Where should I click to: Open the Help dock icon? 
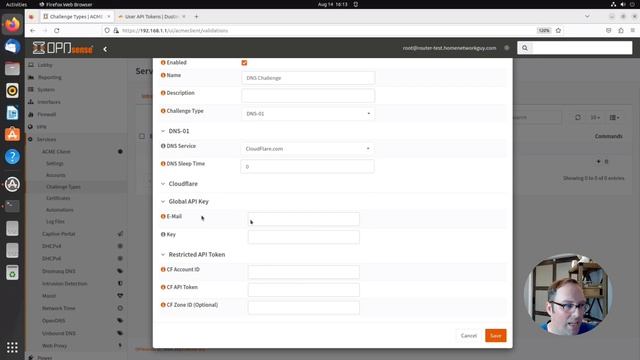coord(12,156)
